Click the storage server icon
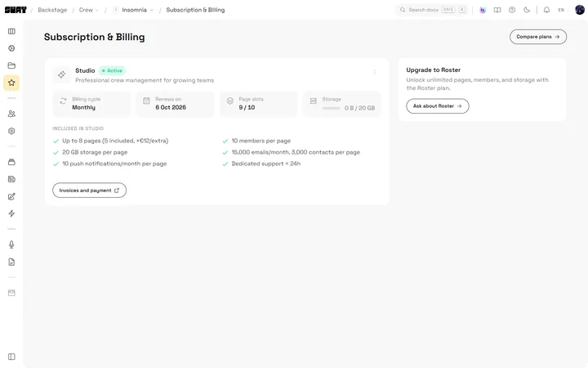The image size is (588, 368). point(314,101)
